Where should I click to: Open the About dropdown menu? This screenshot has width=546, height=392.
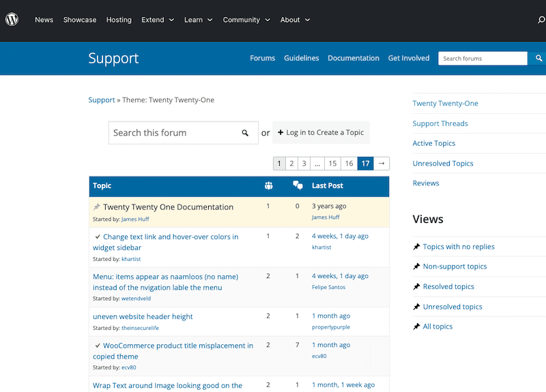coord(295,20)
